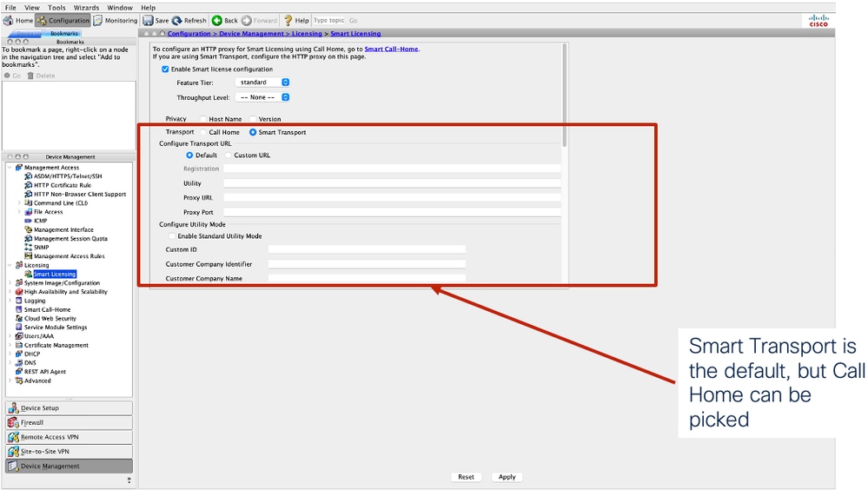Collapse the Management Access tree node
868x490 pixels.
(10, 167)
